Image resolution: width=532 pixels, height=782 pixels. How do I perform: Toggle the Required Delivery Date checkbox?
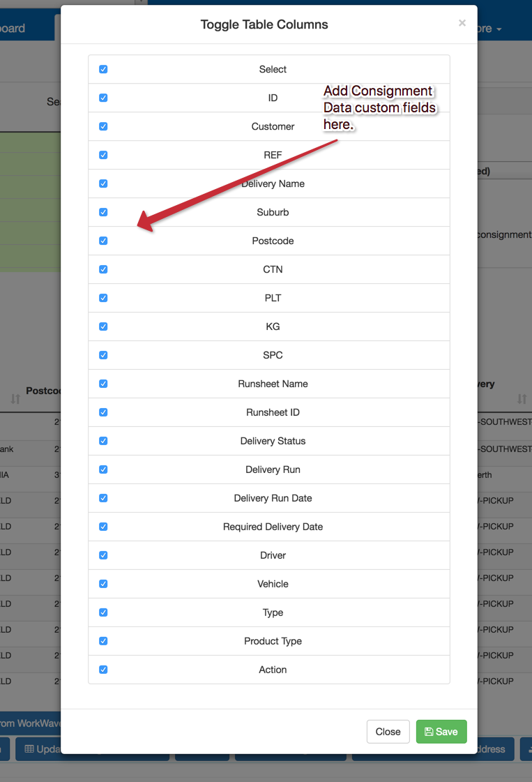[x=103, y=527]
